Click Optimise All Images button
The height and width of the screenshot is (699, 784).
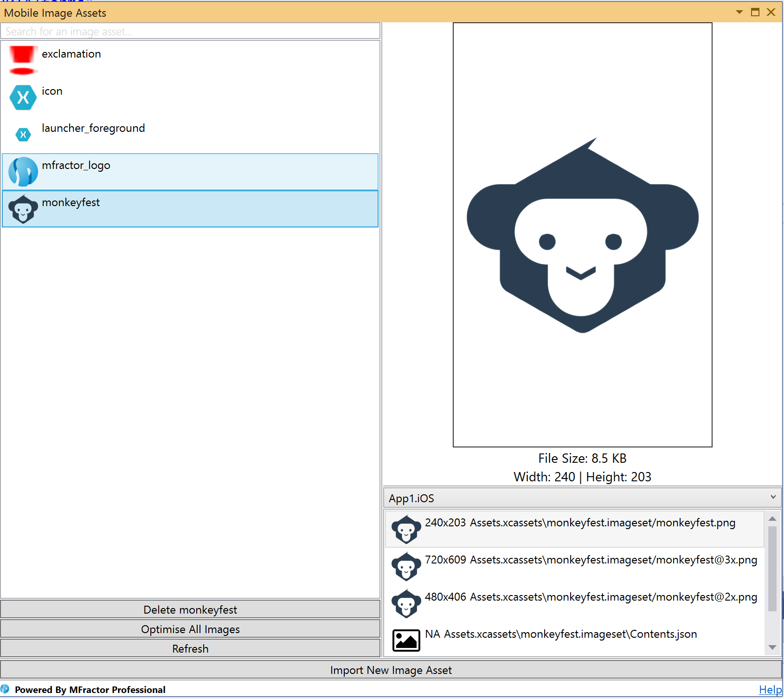pyautogui.click(x=190, y=629)
